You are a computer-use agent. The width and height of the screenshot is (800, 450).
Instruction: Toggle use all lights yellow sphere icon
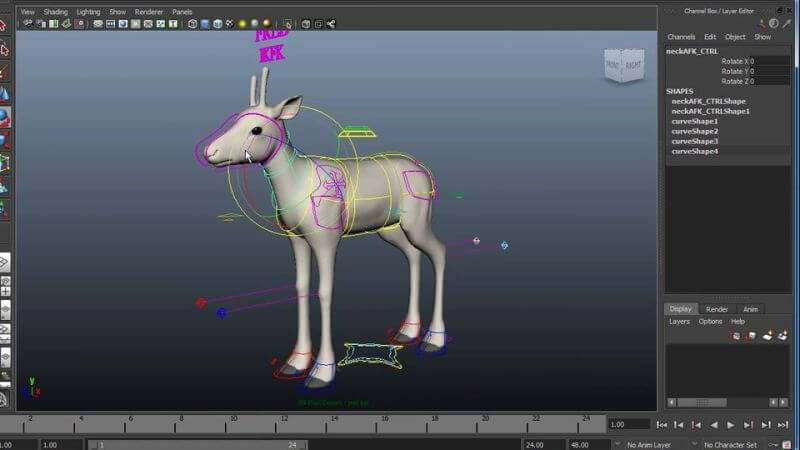click(x=242, y=23)
